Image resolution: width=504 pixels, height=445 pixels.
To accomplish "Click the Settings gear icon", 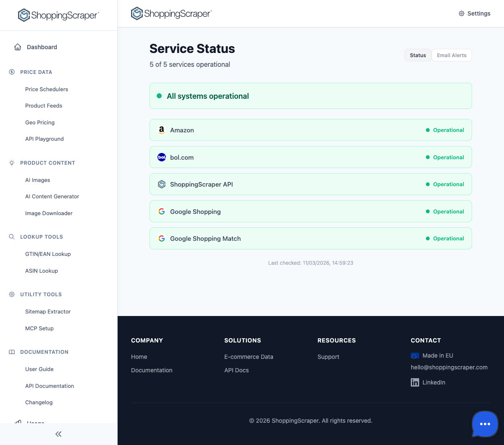I will (461, 13).
